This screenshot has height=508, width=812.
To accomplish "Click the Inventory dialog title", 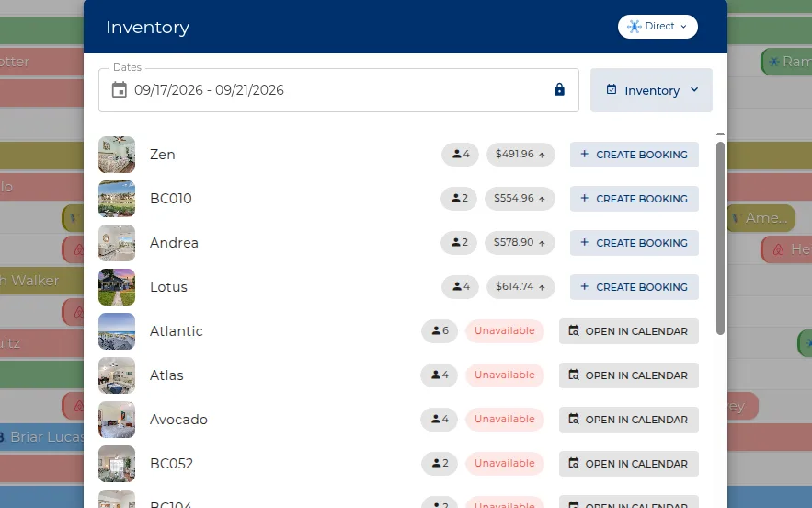I will [147, 27].
